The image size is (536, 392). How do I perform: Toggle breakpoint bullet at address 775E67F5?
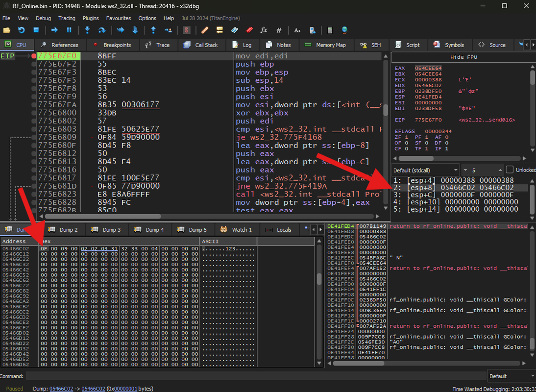33,80
